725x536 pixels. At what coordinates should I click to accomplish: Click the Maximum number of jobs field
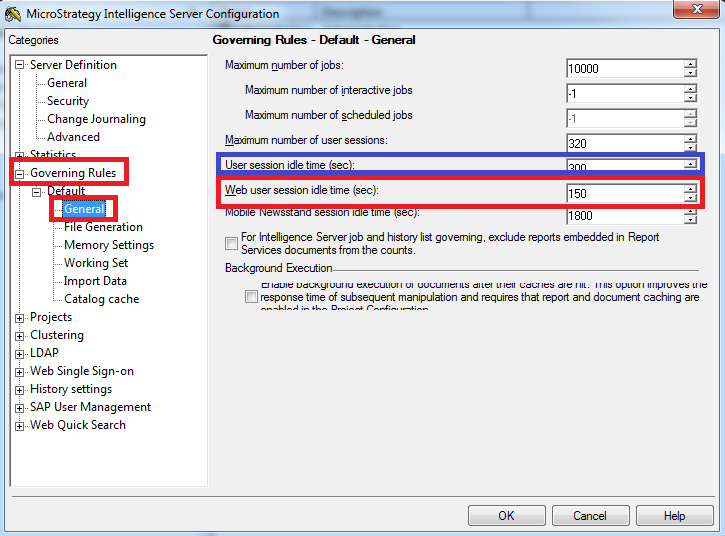coord(624,69)
